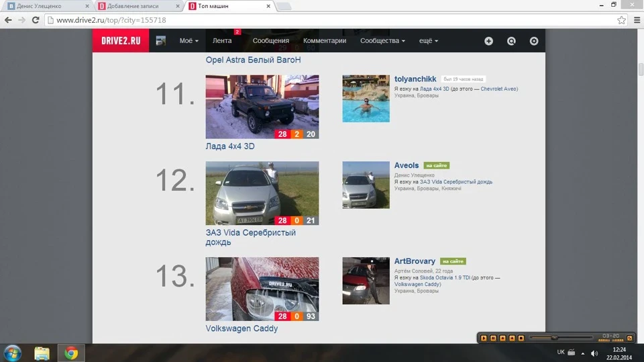Open user profile 'ArtBrovary'
Image resolution: width=644 pixels, height=362 pixels.
(x=415, y=261)
